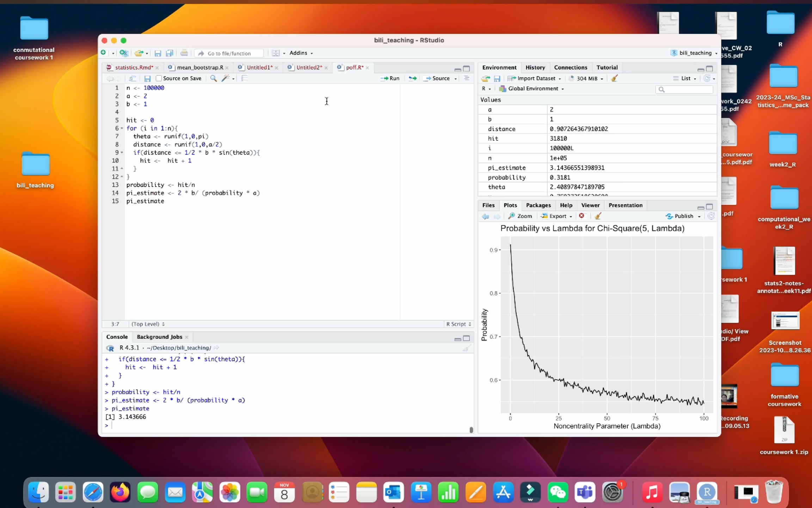This screenshot has width=812, height=508.
Task: Click the magic wand code tools icon
Action: (x=225, y=78)
